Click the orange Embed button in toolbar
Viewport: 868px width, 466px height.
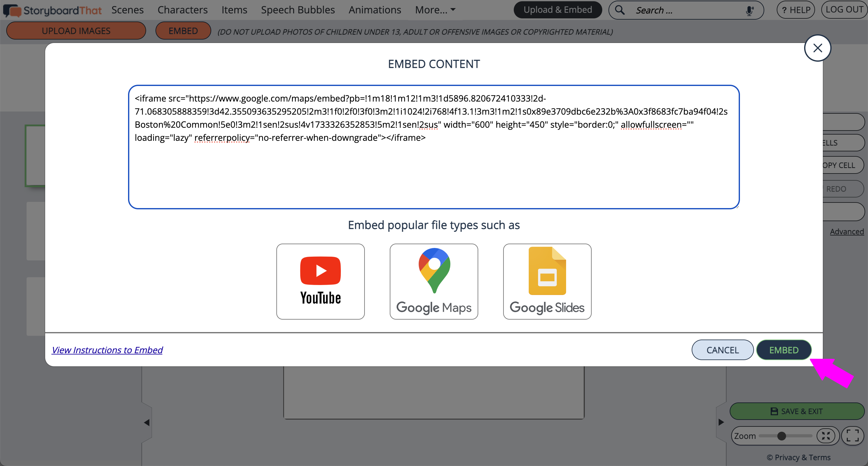click(183, 31)
